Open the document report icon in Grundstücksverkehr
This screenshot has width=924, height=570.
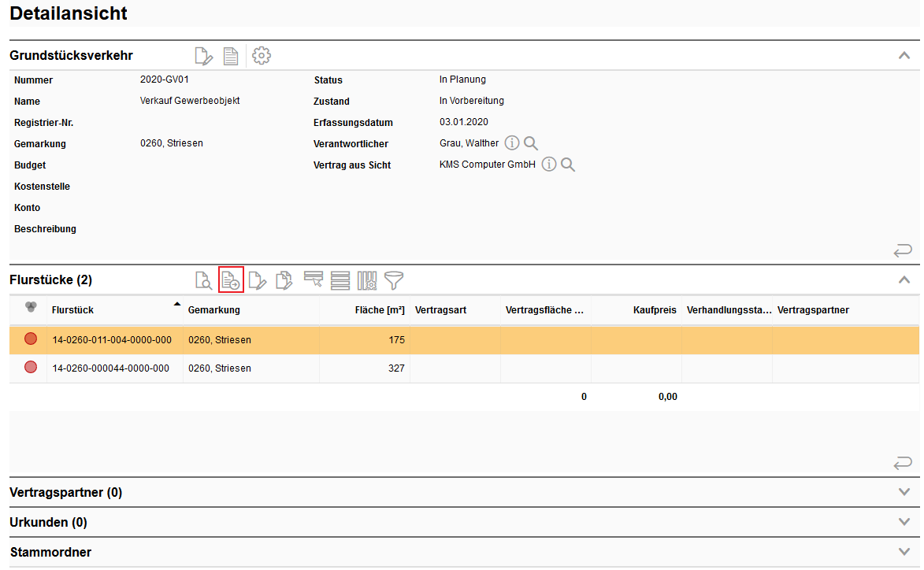231,56
